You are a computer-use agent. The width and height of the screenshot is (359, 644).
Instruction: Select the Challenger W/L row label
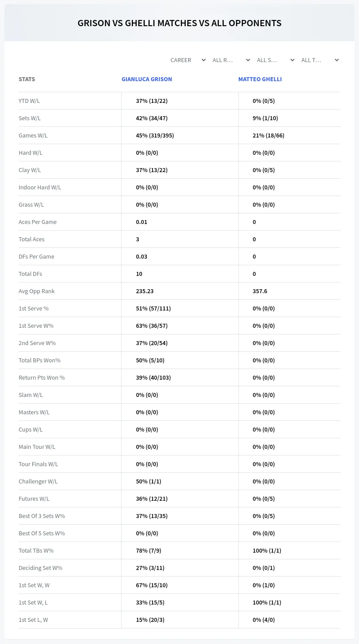tap(38, 481)
